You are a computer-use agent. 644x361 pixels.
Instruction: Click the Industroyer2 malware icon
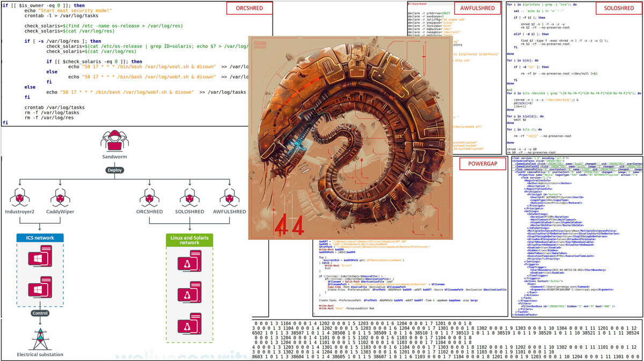point(20,198)
